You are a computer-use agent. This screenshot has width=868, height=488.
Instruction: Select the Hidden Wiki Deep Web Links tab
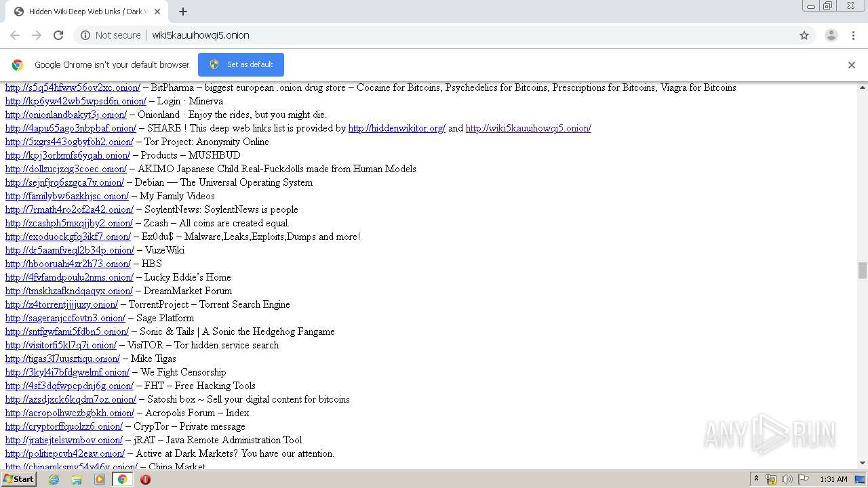click(87, 12)
